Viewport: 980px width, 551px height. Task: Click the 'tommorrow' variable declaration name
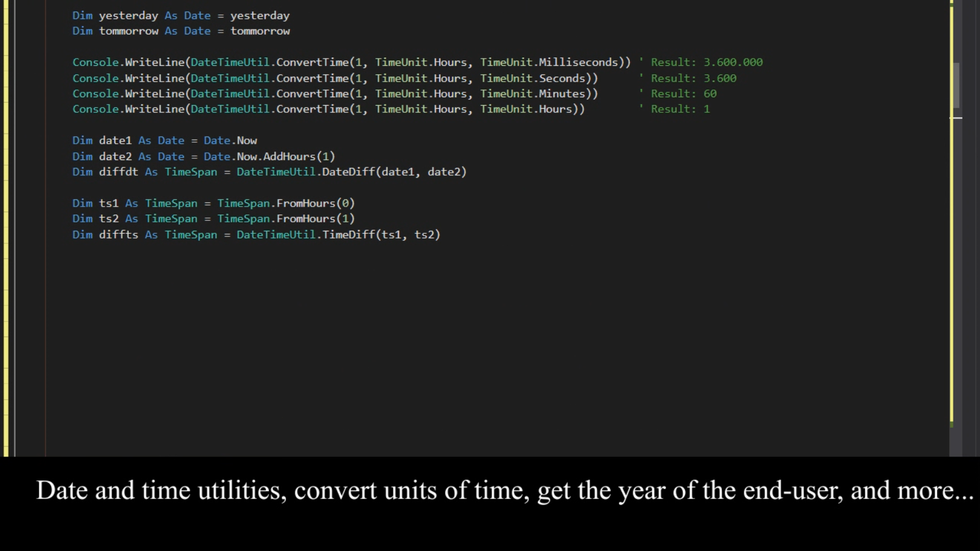point(128,31)
